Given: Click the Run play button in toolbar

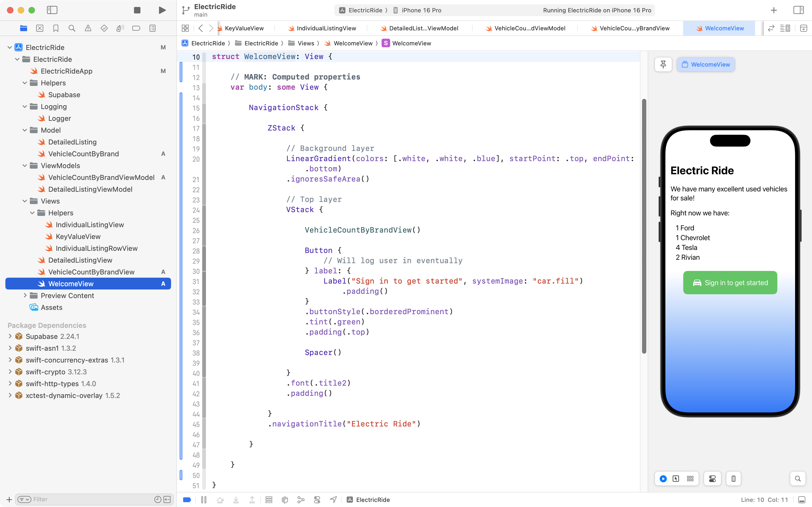Looking at the screenshot, I should tap(162, 10).
